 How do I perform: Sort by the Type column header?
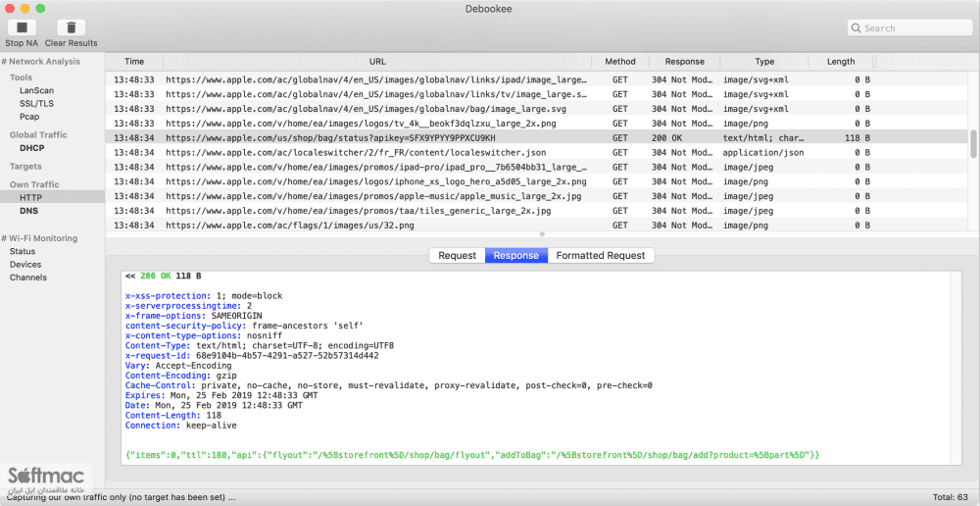[764, 62]
